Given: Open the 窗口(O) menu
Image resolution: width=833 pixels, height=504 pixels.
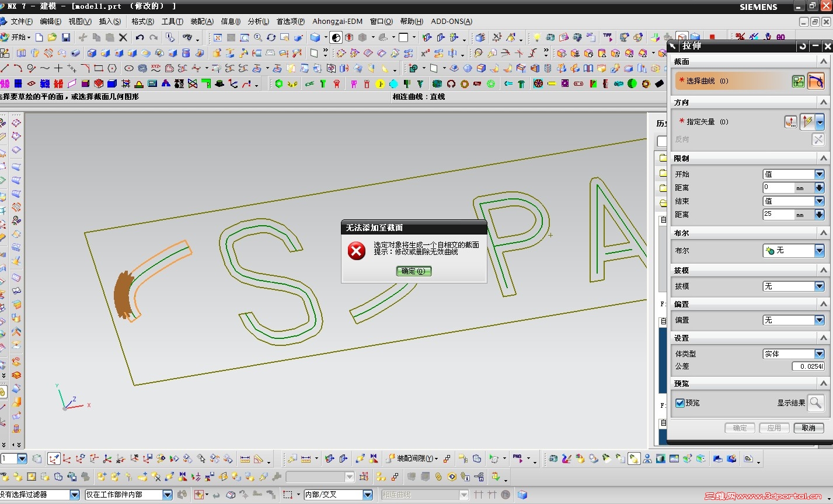Looking at the screenshot, I should coord(381,22).
